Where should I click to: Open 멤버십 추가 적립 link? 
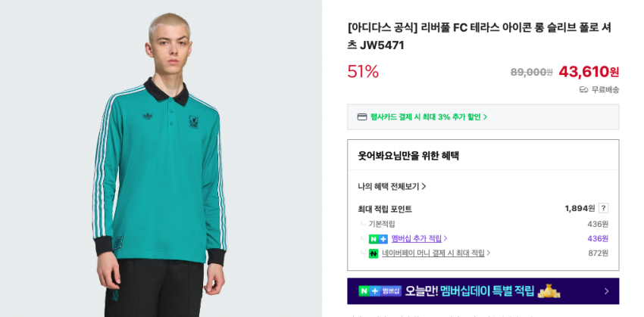click(x=417, y=238)
